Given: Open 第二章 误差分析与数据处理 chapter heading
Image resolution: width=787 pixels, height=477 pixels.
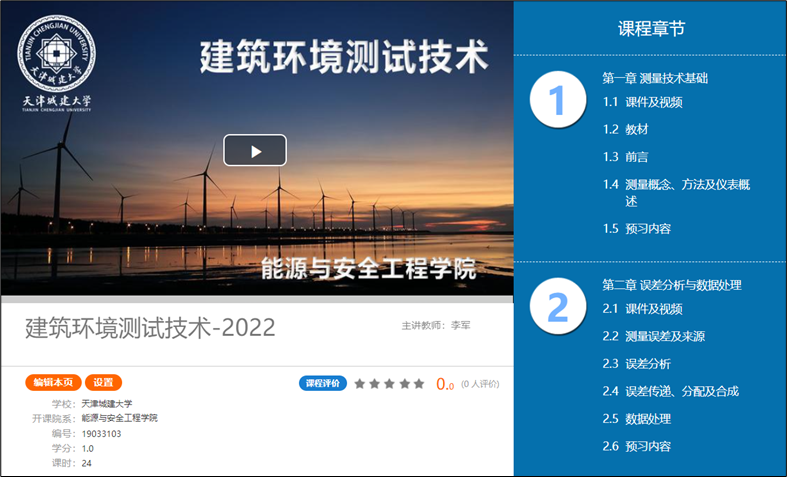Looking at the screenshot, I should tap(672, 285).
